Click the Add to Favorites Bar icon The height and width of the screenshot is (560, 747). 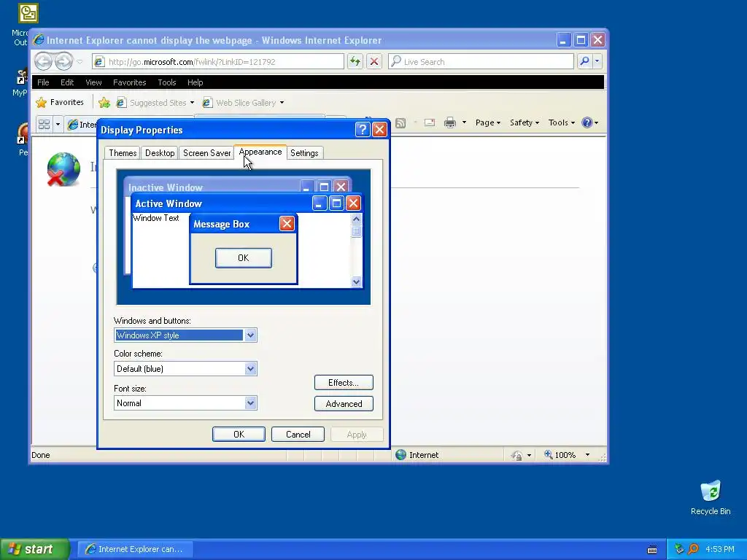pyautogui.click(x=104, y=102)
